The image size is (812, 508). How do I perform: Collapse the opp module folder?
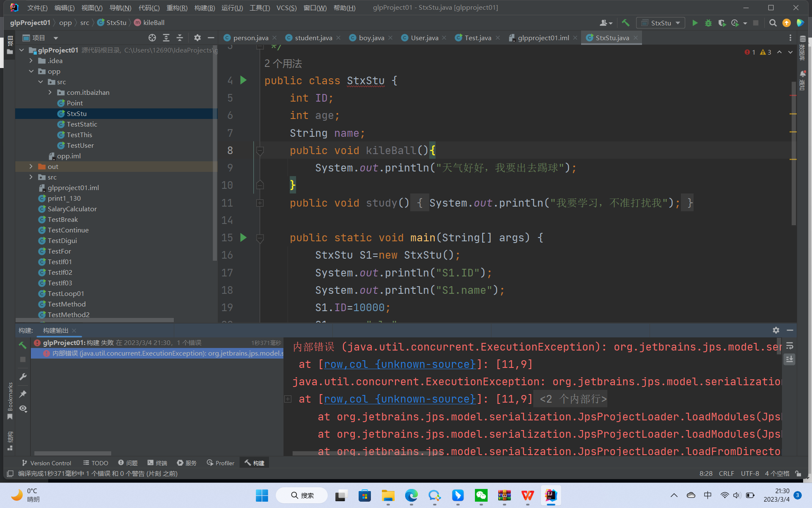31,72
